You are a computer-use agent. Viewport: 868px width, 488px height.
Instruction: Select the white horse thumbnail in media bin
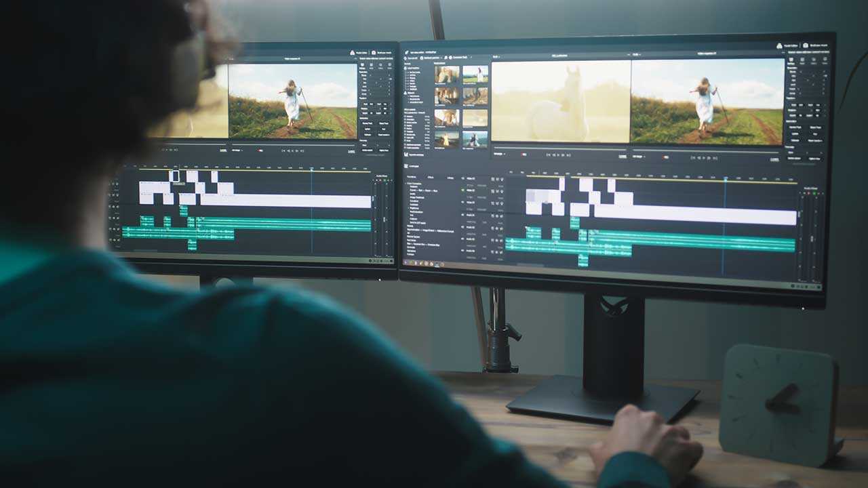(x=475, y=118)
